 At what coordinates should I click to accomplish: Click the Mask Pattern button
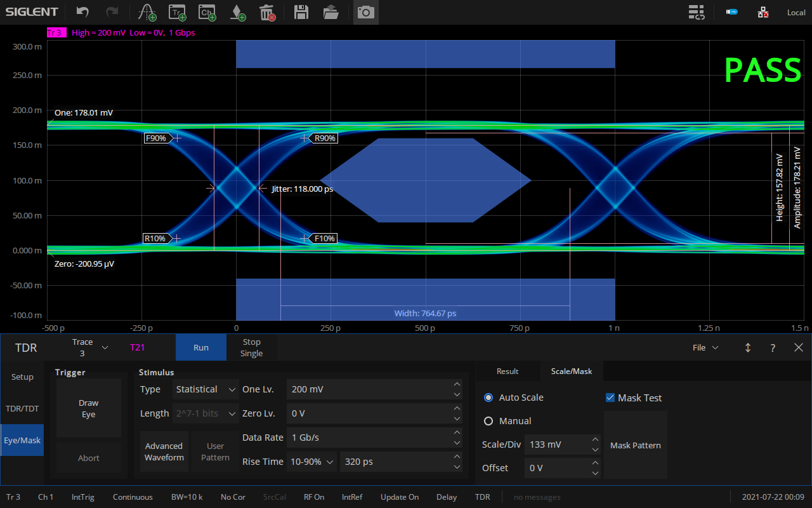click(x=635, y=445)
